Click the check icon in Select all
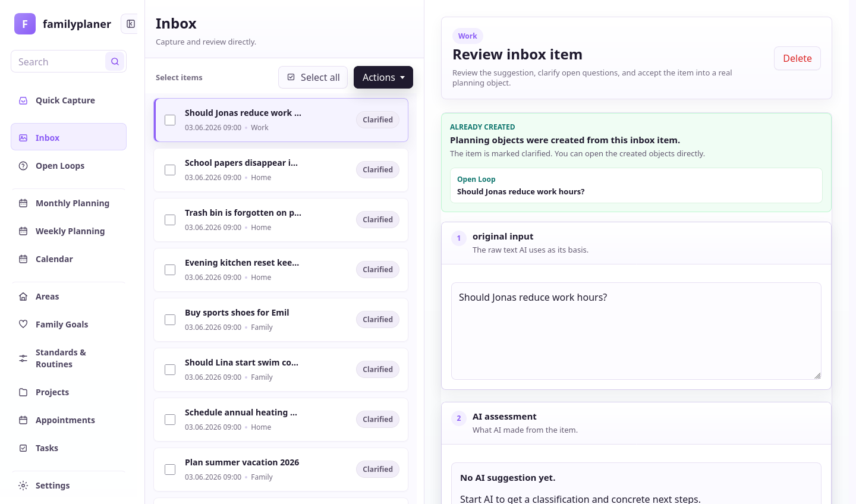Viewport: 856px width, 504px height. tap(291, 77)
